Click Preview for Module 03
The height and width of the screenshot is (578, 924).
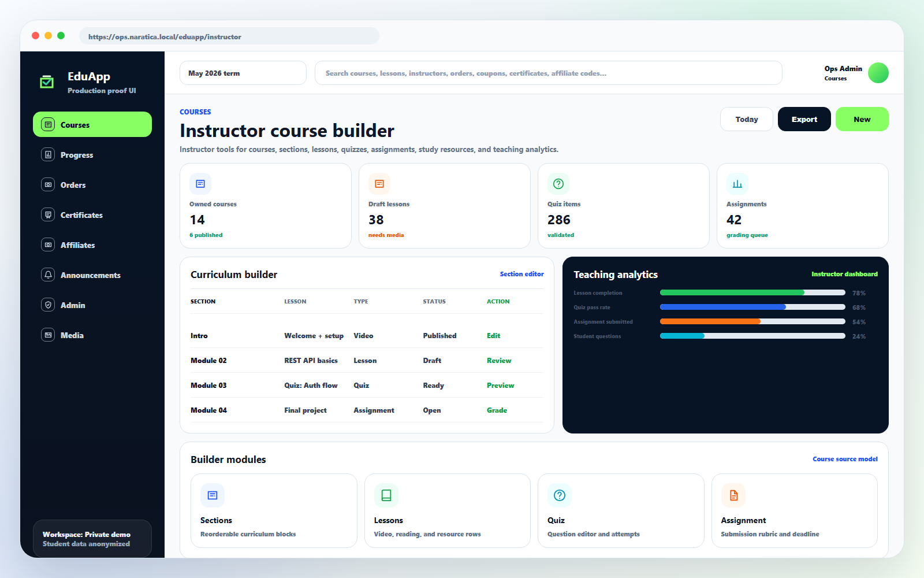[501, 385]
